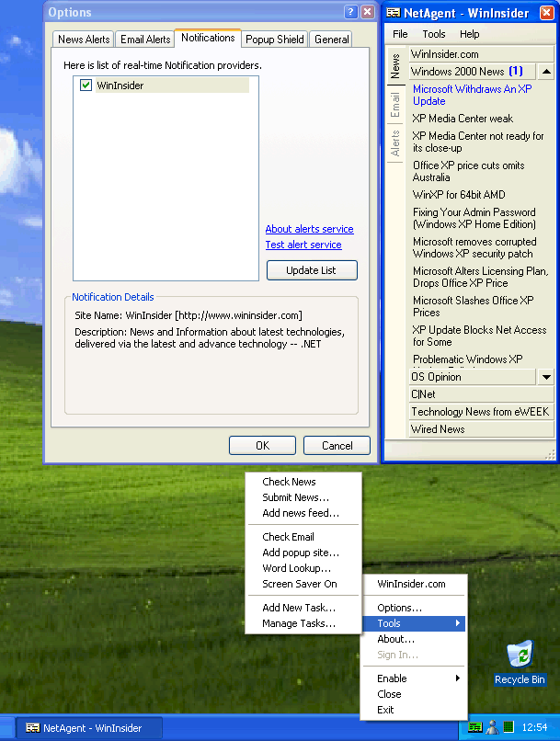Click the green grid tray icon
The height and width of the screenshot is (741, 560).
pyautogui.click(x=509, y=726)
